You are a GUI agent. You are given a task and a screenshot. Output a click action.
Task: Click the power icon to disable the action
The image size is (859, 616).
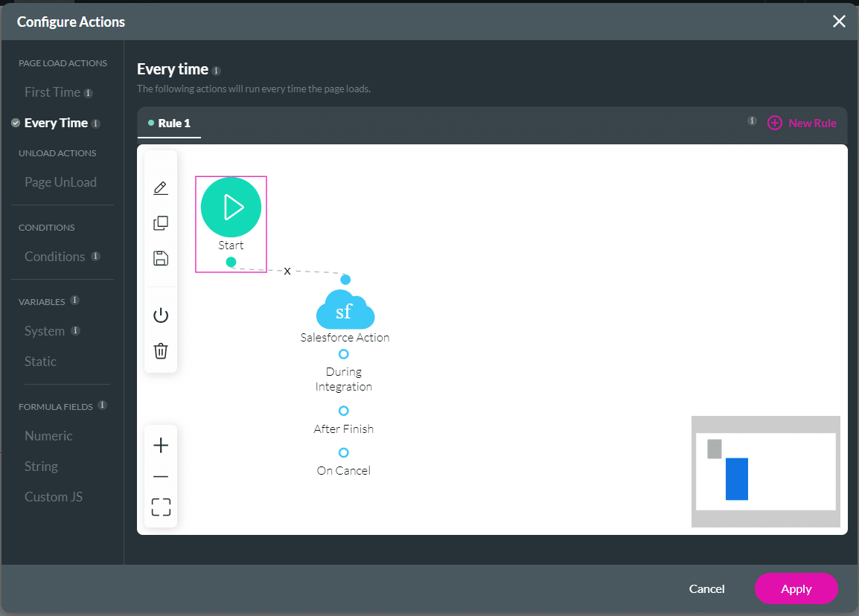click(x=160, y=314)
